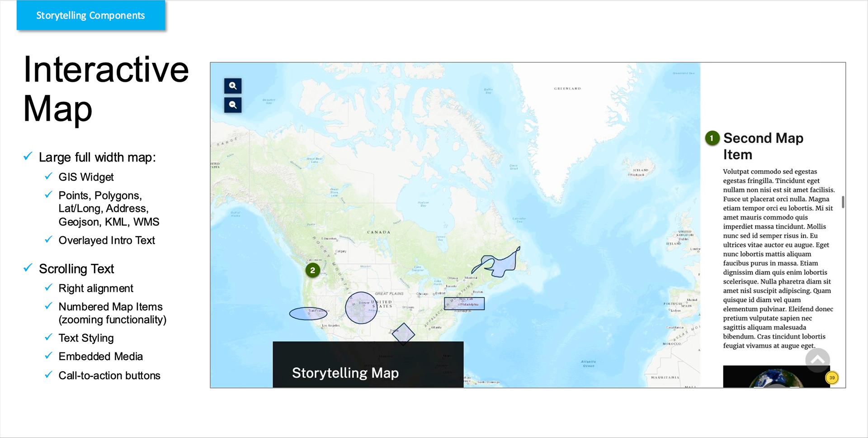Screen dimensions: 868x438
Task: Click the yellow 39 badge
Action: pyautogui.click(x=832, y=378)
